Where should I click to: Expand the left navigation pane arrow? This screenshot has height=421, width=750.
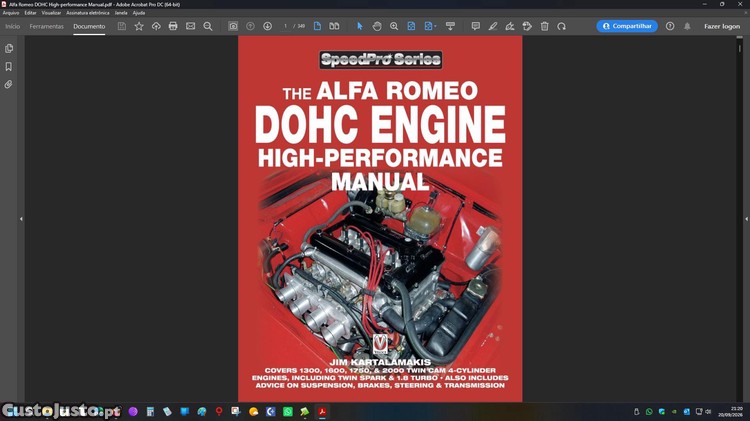point(21,219)
